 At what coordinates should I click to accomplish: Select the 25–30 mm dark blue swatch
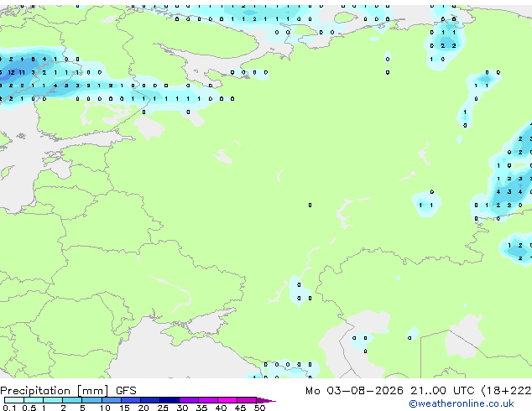click(x=170, y=400)
